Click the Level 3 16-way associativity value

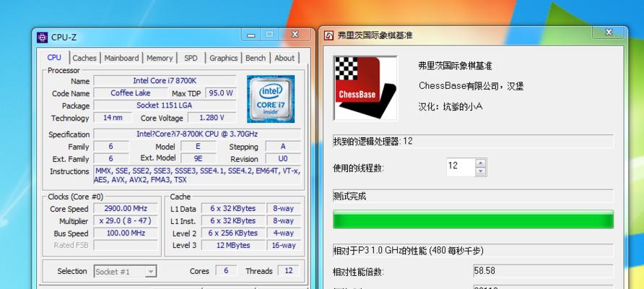coord(284,246)
